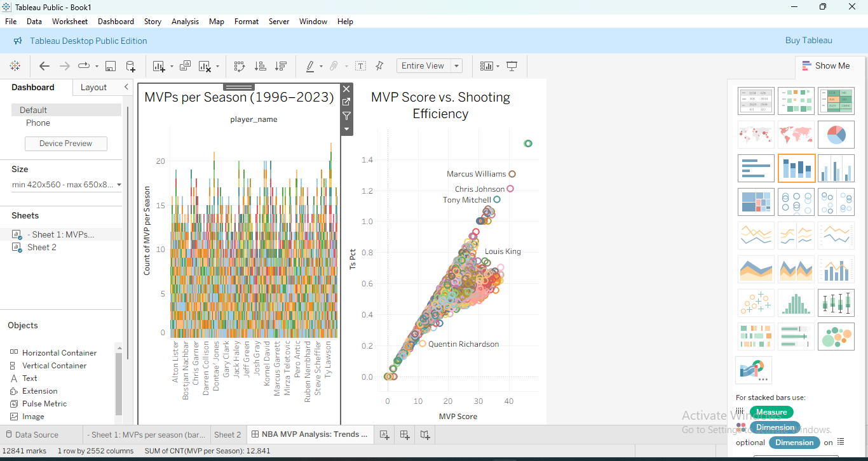Toggle the use as filter funnel icon

pyautogui.click(x=346, y=116)
